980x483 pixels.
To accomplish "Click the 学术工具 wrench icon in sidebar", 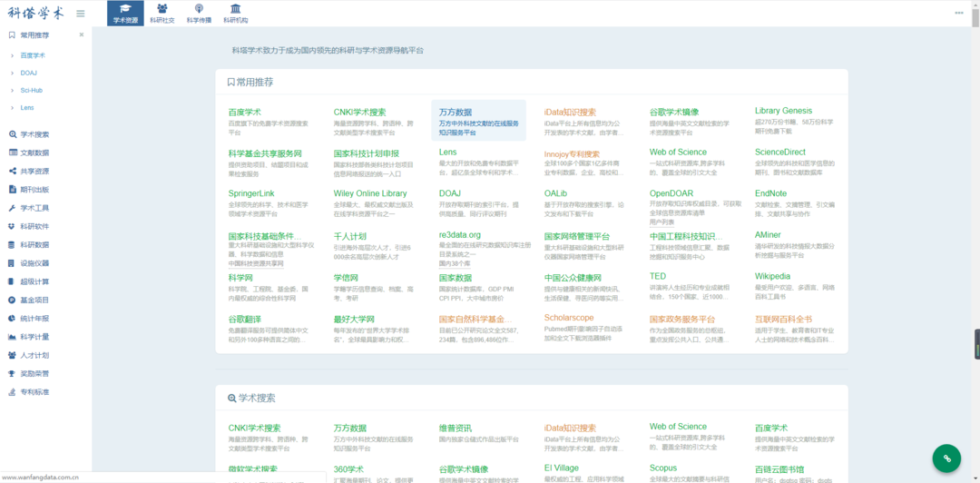I will pyautogui.click(x=13, y=208).
